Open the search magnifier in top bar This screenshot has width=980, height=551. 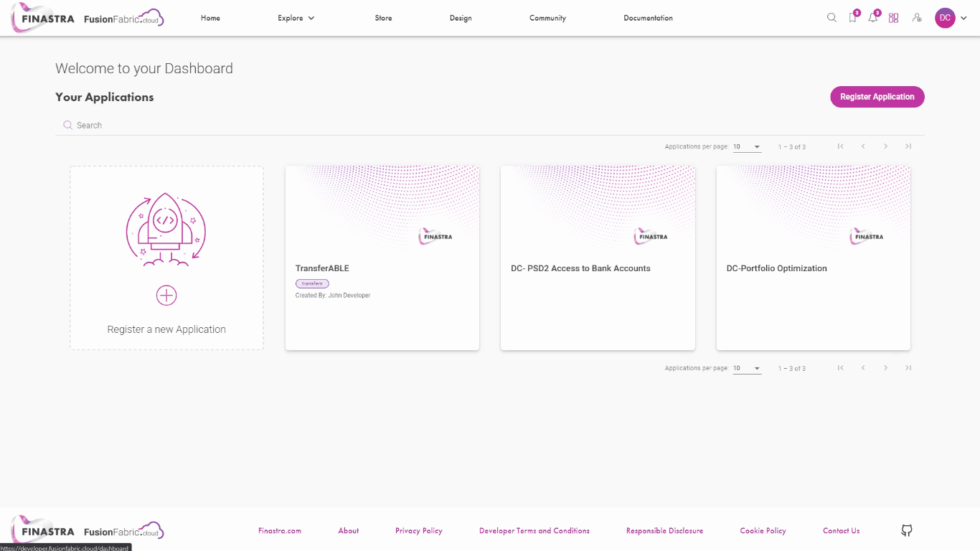point(831,18)
